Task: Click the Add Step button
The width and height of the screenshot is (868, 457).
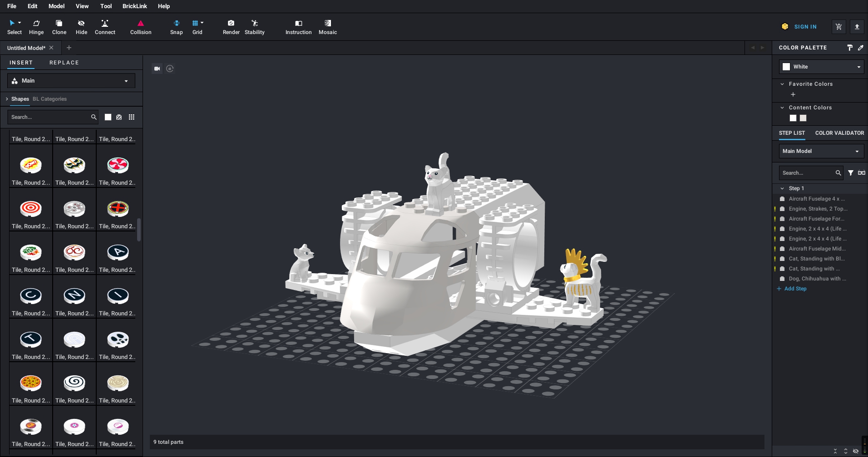Action: click(x=791, y=288)
